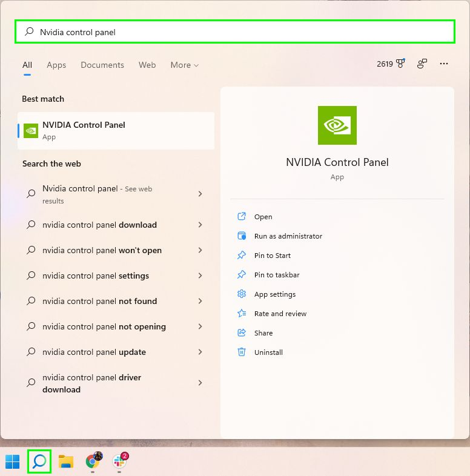Select Pin to taskbar
470x476 pixels.
pyautogui.click(x=277, y=275)
